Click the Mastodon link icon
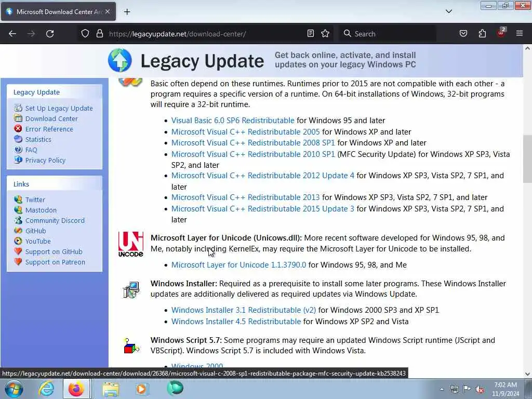Image resolution: width=532 pixels, height=399 pixels. click(x=18, y=210)
